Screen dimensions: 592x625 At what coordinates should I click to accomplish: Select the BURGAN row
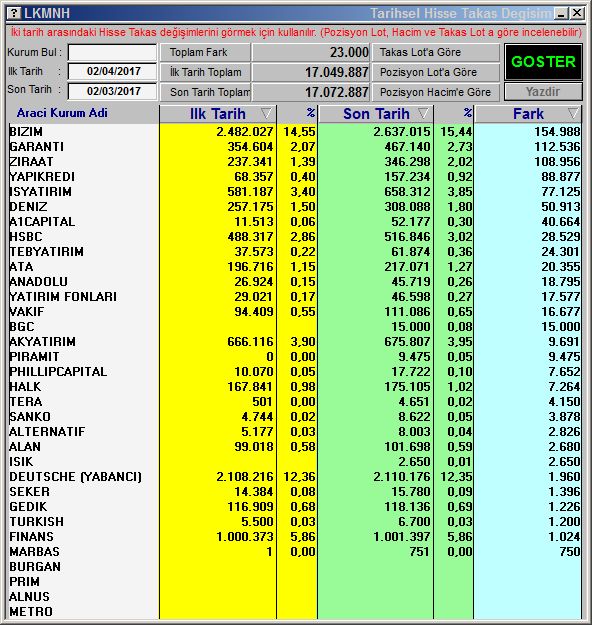[295, 567]
